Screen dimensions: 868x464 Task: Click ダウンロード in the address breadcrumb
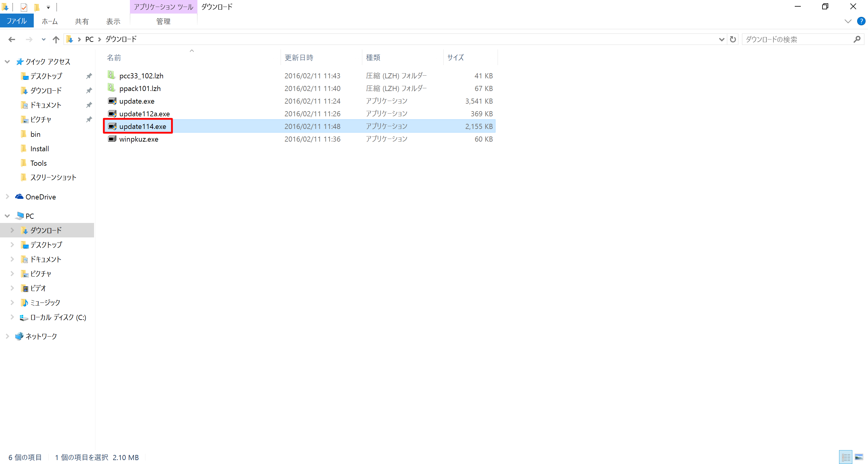(x=121, y=39)
